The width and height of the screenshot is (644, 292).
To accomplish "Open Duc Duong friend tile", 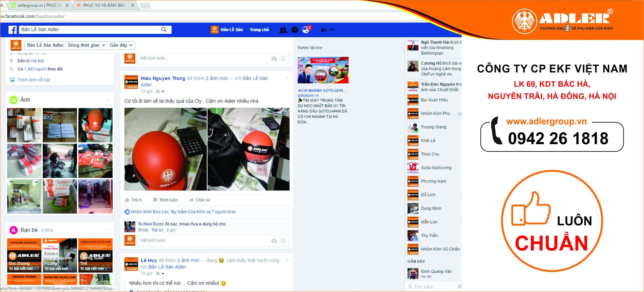I will click(24, 255).
